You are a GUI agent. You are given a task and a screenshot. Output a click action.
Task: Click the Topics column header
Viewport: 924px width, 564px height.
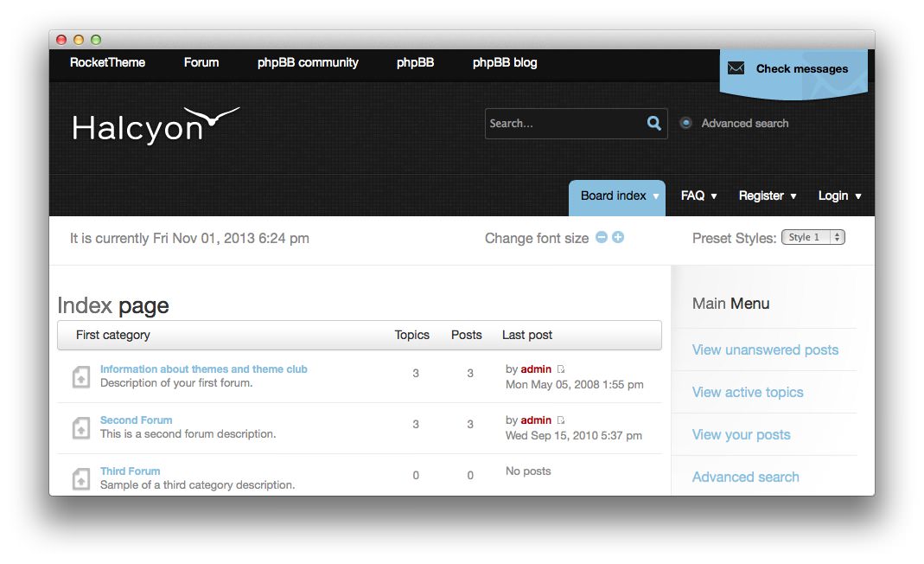(x=412, y=335)
